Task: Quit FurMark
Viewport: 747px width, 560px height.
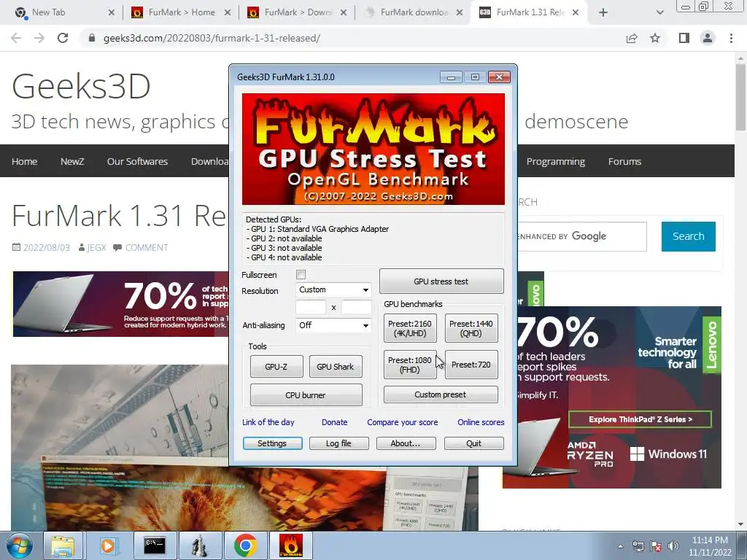Action: click(473, 443)
